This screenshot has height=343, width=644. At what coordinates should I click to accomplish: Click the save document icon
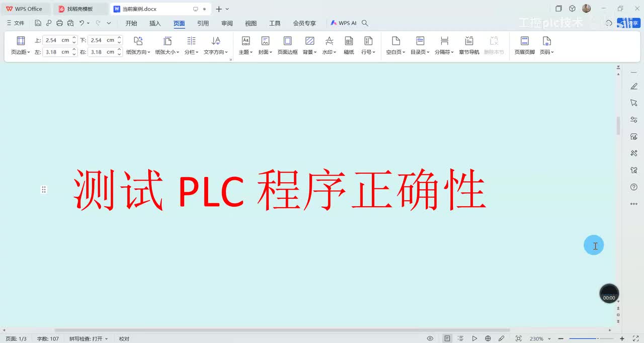pos(38,23)
